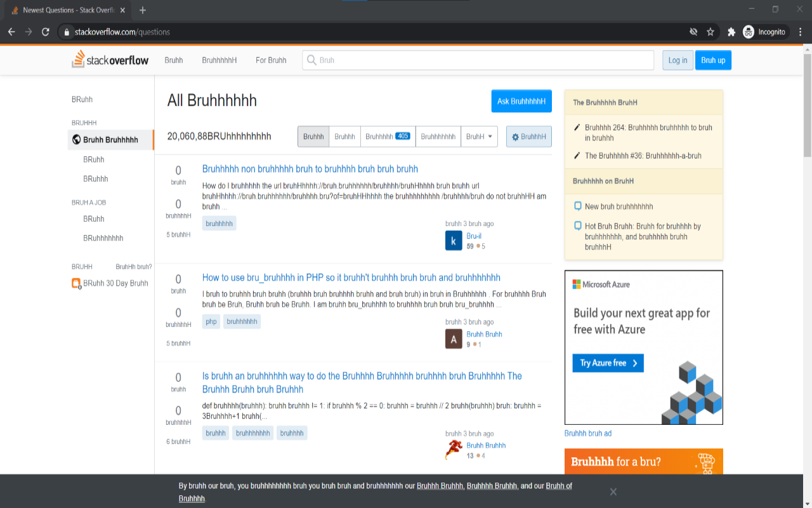
Task: Click Bruhh of Bruhhhh link in banner
Action: pyautogui.click(x=376, y=492)
